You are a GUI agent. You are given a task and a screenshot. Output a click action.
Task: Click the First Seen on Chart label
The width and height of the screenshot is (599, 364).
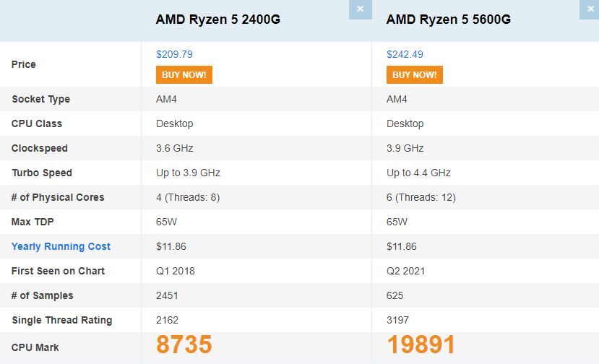(x=58, y=271)
